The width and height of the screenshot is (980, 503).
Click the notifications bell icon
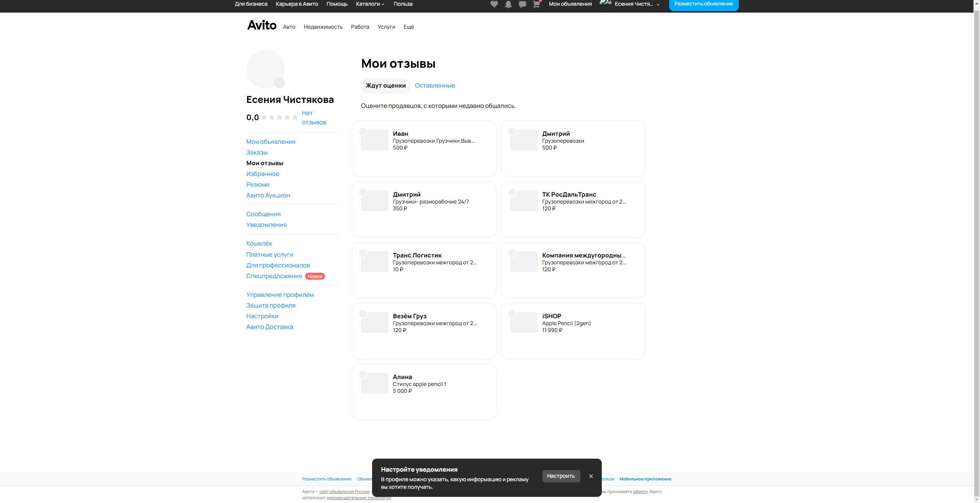click(508, 4)
